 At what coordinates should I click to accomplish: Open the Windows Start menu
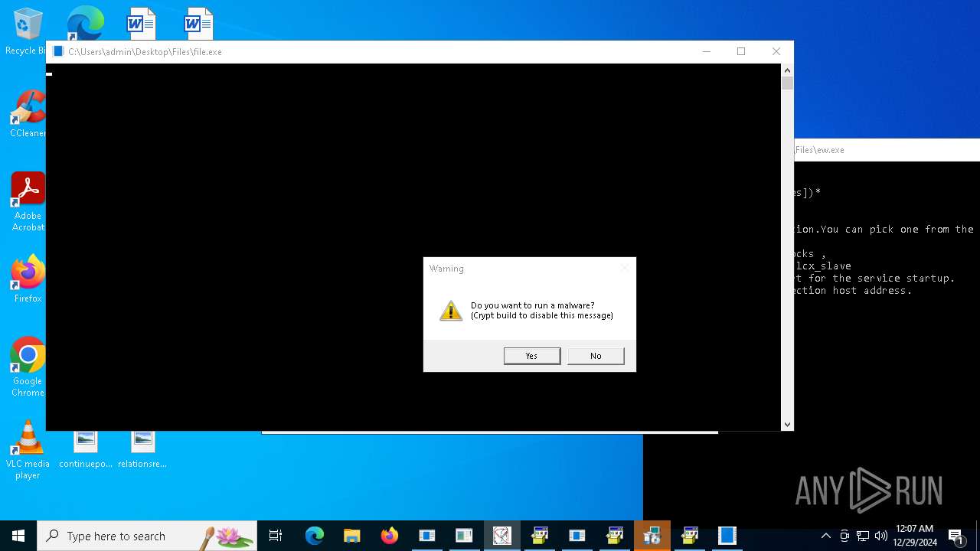coord(18,536)
